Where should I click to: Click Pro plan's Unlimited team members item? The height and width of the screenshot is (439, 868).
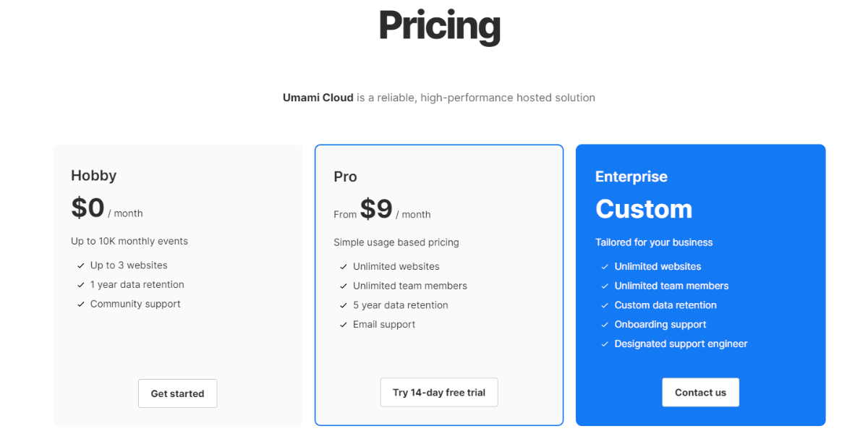410,286
